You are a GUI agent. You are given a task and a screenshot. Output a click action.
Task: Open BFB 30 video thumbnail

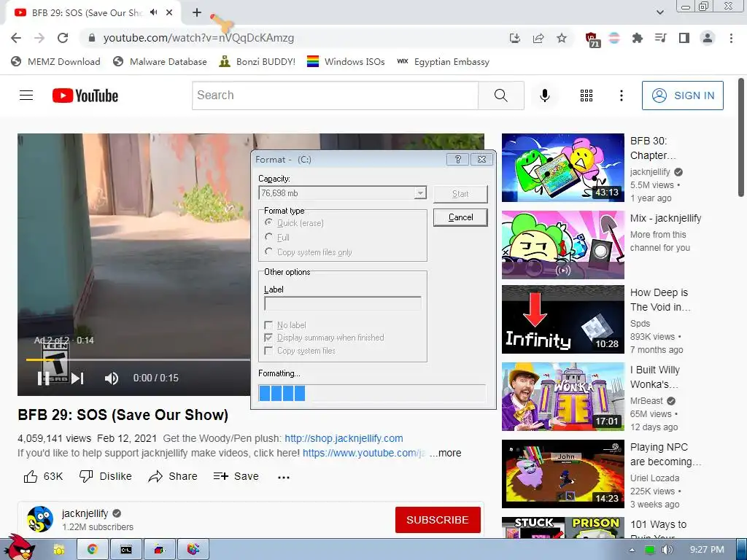point(562,168)
